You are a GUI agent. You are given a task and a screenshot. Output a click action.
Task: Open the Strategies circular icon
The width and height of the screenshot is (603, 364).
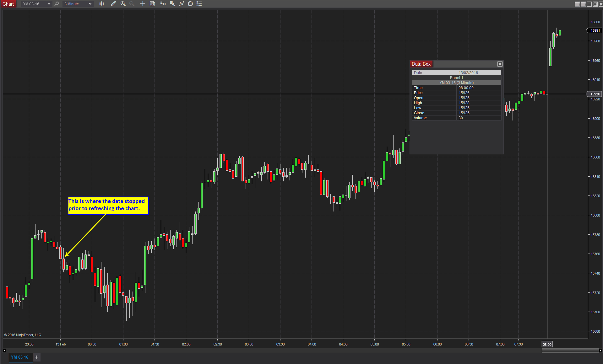coord(190,4)
